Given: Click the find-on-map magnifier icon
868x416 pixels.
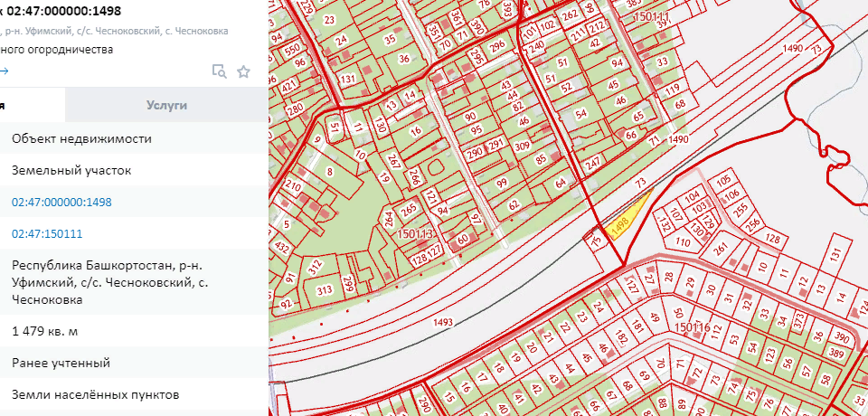Looking at the screenshot, I should [x=218, y=71].
